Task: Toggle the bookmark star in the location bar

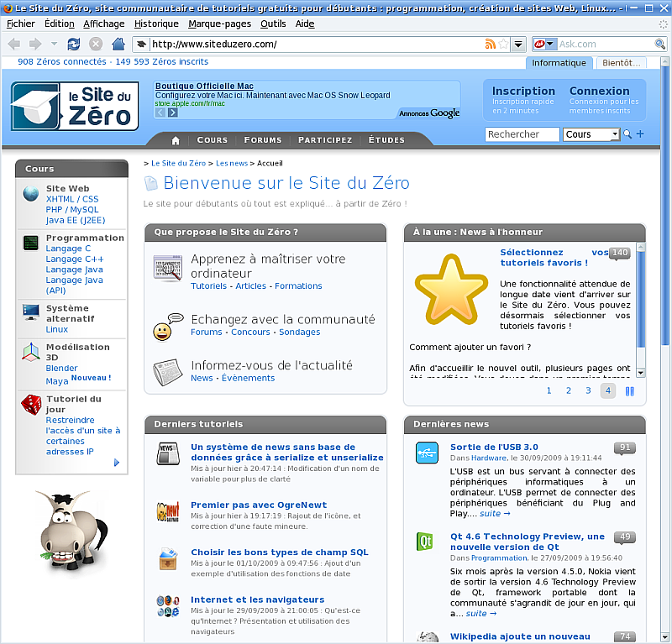Action: (x=502, y=44)
